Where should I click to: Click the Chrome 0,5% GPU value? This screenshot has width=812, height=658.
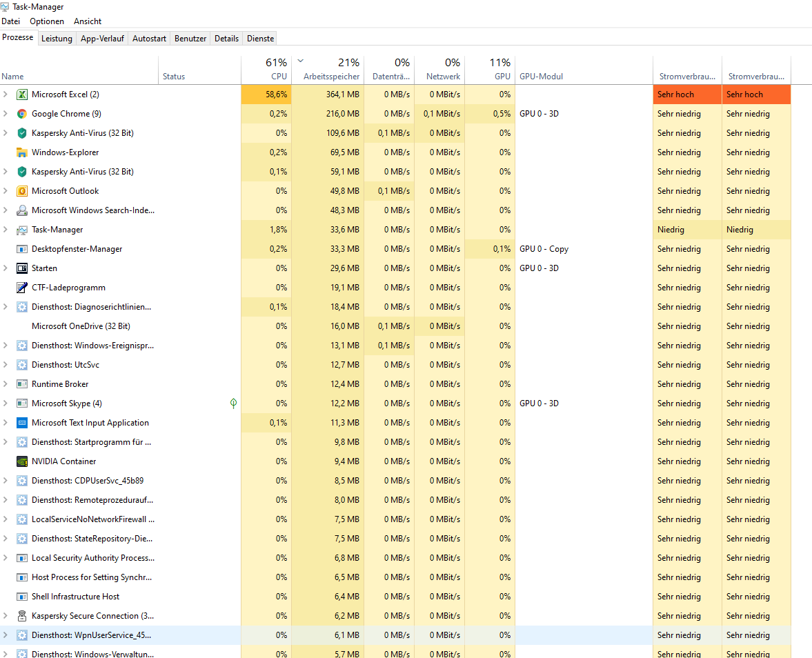502,113
